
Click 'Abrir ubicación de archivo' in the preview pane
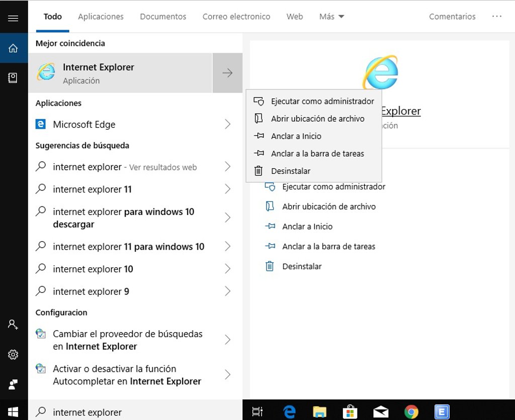pyautogui.click(x=329, y=206)
